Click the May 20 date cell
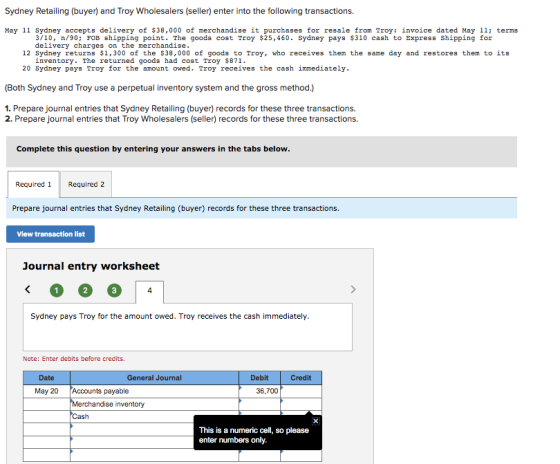 [47, 391]
